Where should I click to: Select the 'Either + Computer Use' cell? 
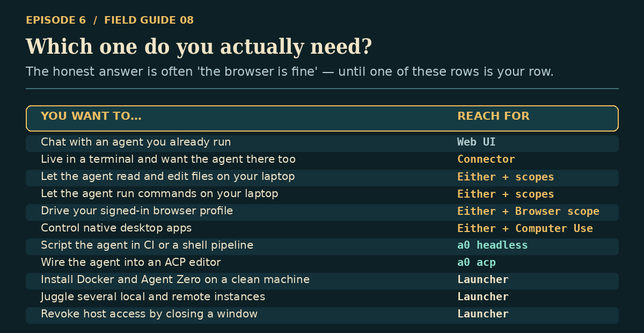point(525,228)
